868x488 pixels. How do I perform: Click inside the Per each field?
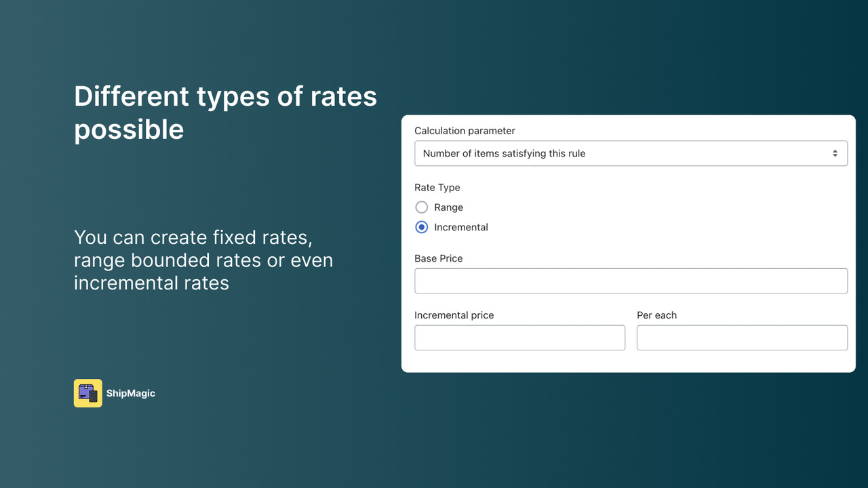click(x=741, y=338)
